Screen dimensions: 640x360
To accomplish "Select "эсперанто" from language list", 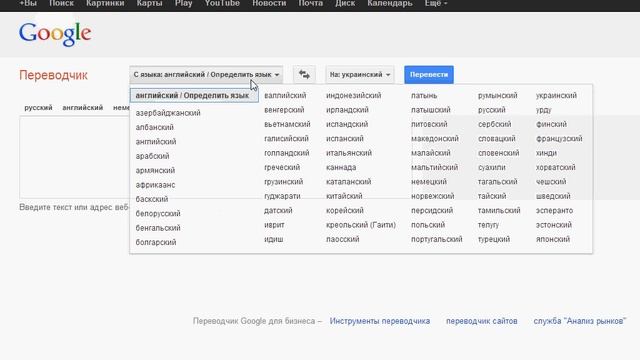I will pos(554,211).
